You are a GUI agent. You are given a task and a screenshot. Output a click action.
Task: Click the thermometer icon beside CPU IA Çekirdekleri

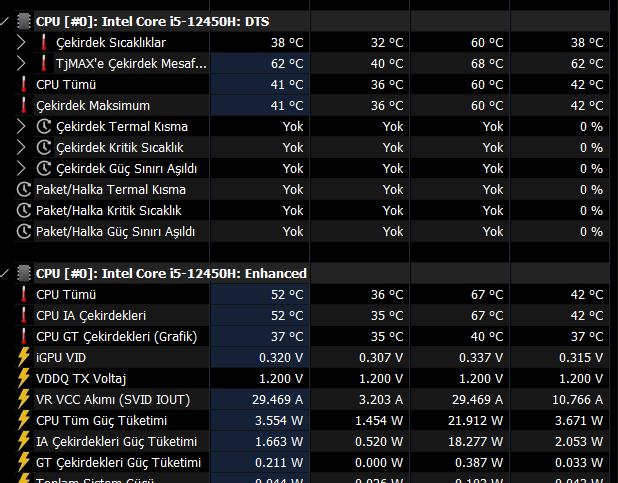tap(24, 315)
